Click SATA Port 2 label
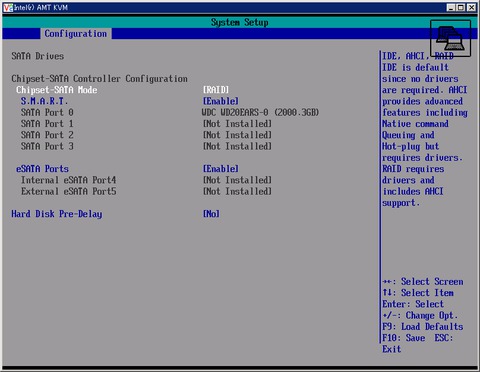 pyautogui.click(x=47, y=135)
